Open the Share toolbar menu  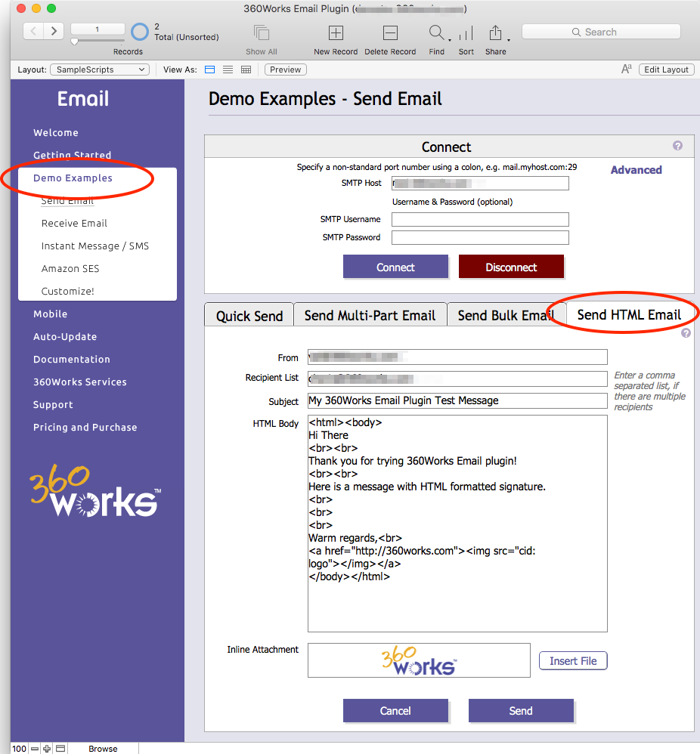click(495, 32)
